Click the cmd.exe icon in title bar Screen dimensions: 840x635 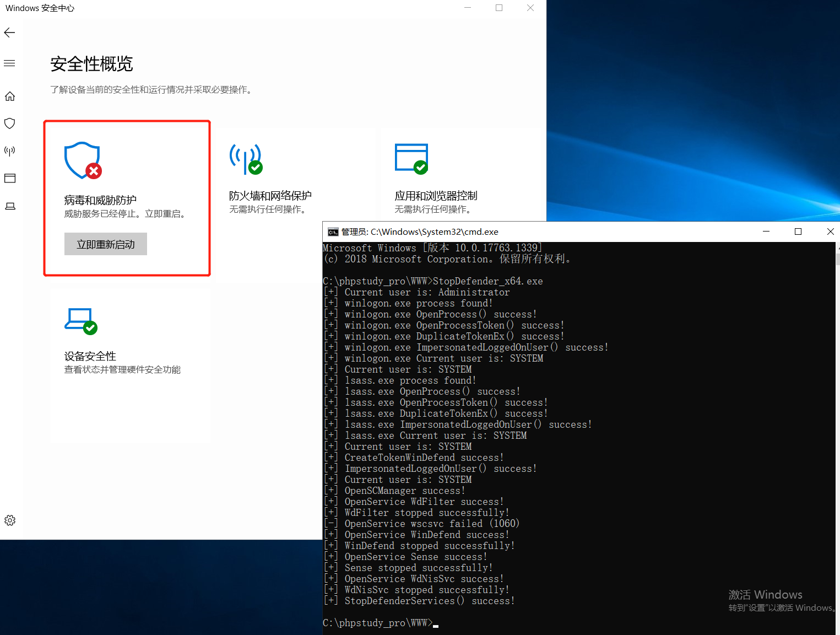pyautogui.click(x=333, y=232)
